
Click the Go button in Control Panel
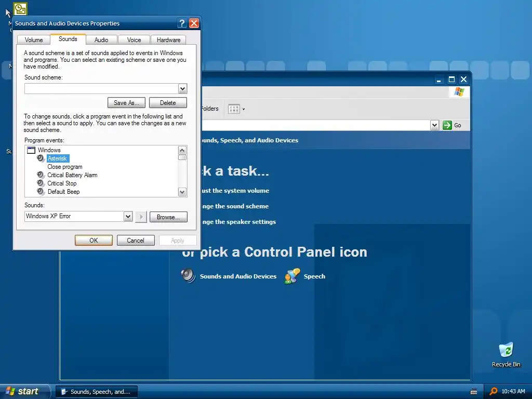point(453,125)
